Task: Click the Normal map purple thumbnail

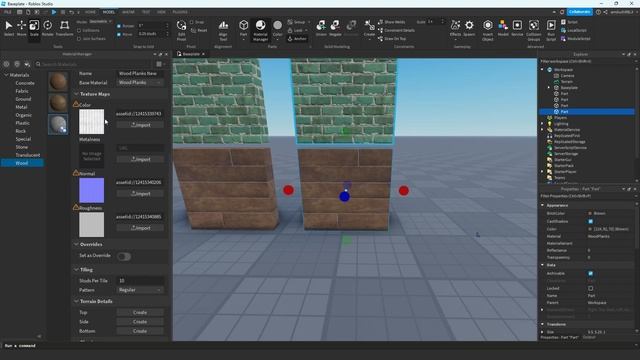Action: (91, 190)
